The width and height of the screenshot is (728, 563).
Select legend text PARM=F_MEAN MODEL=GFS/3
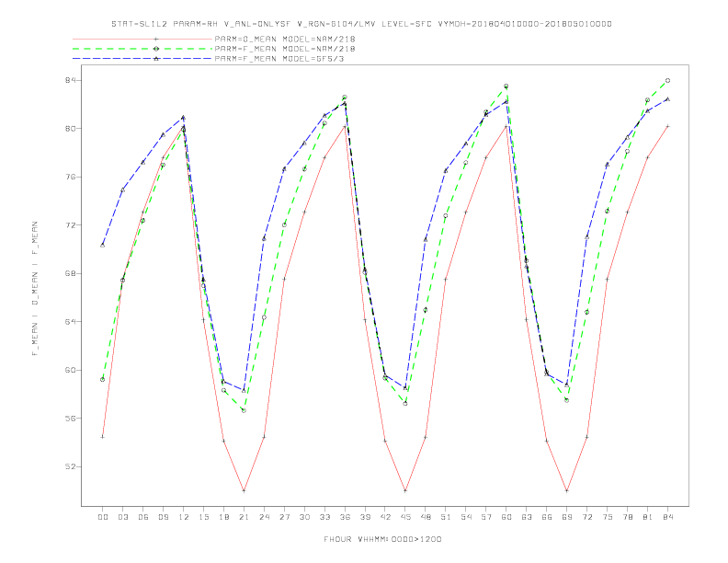coord(279,59)
